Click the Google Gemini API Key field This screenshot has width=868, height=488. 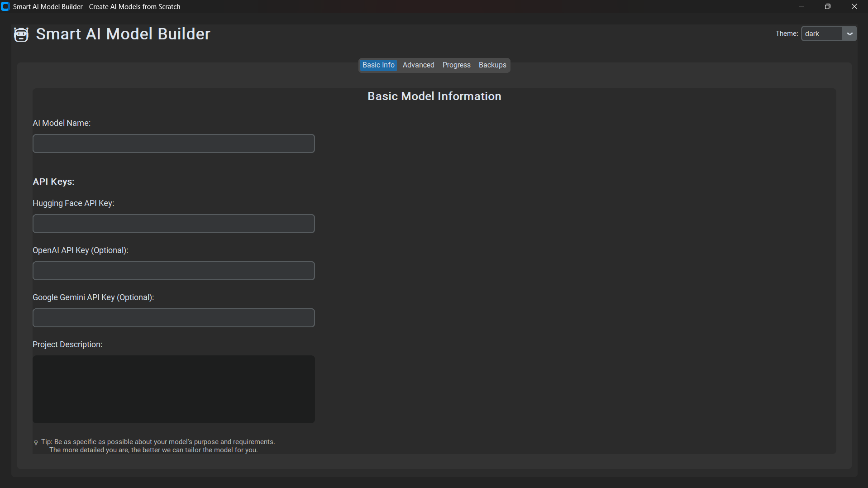pos(173,317)
